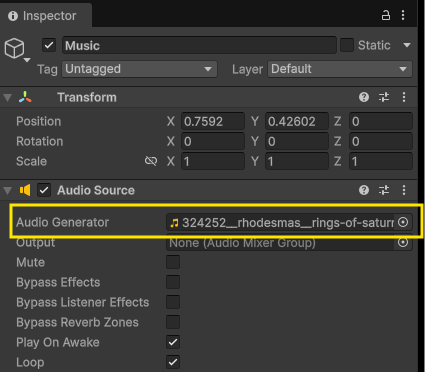This screenshot has width=425, height=372.
Task: Click the Output object picker circle
Action: pyautogui.click(x=403, y=242)
